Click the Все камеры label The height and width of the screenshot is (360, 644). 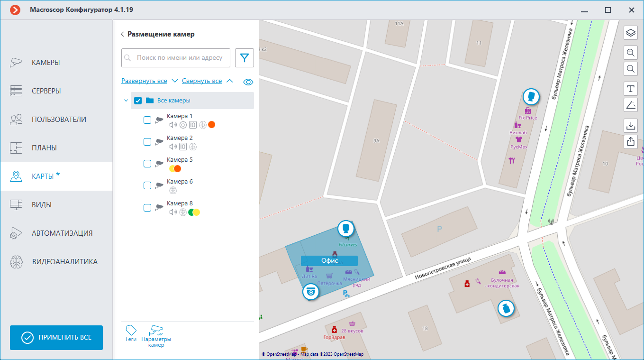[x=174, y=101]
